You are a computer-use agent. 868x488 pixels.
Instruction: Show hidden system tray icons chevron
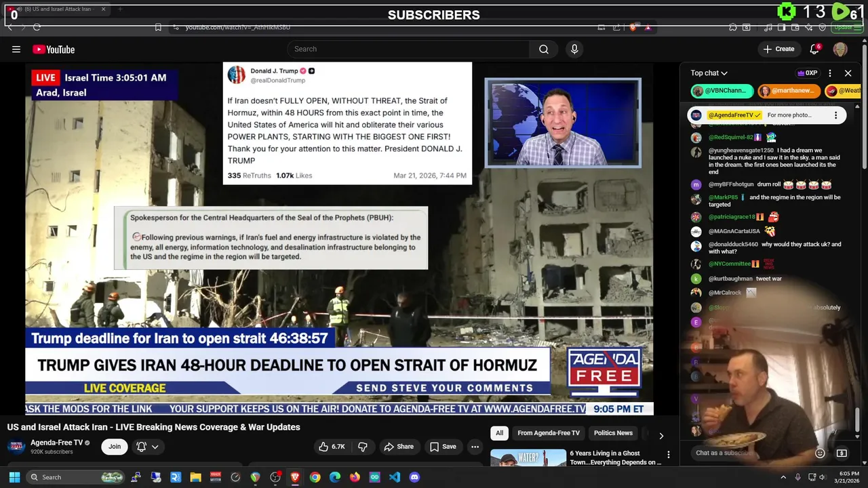click(783, 477)
